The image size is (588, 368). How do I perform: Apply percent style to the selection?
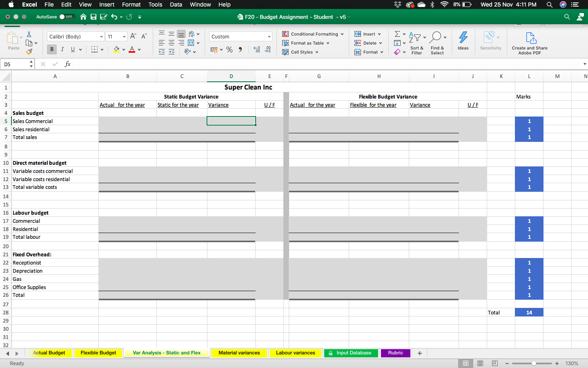(229, 49)
